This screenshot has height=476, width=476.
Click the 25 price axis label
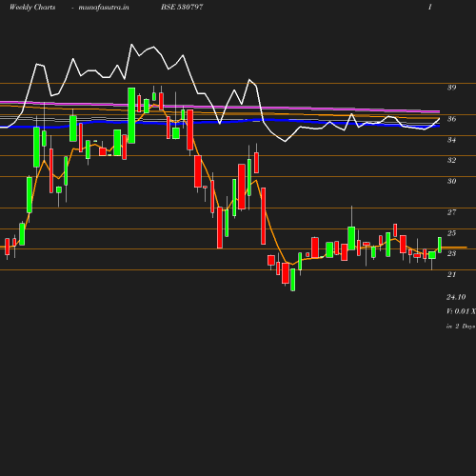[x=452, y=233]
